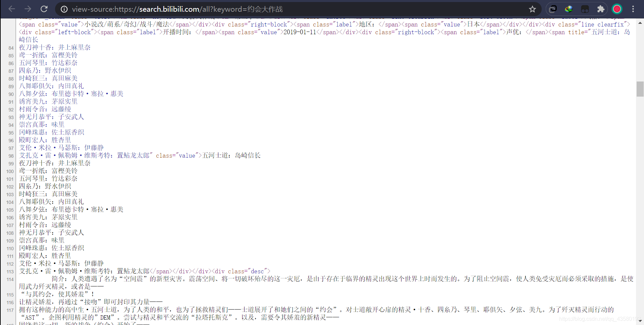The height and width of the screenshot is (325, 644).
Task: Click the text 神无月恭平：子安武人 on line 93
Action: (51, 117)
